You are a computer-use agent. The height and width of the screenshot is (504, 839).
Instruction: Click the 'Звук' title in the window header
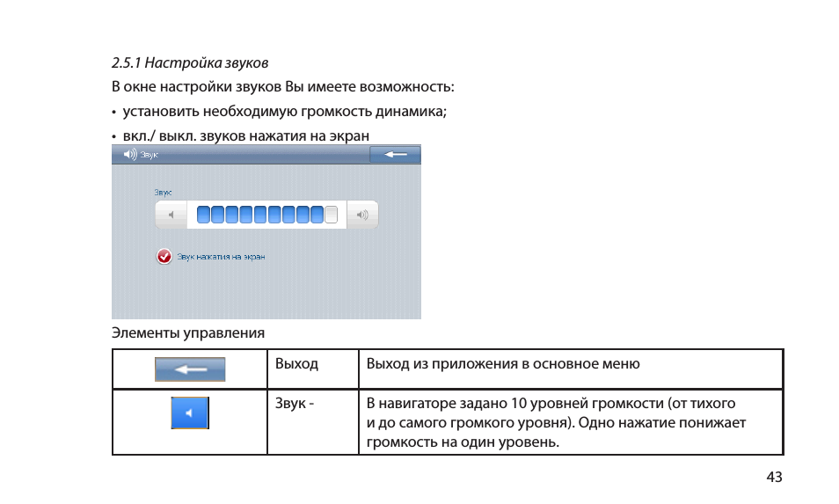(150, 155)
